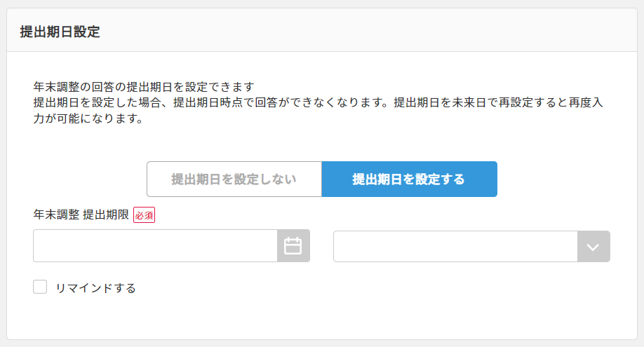Image resolution: width=644 pixels, height=347 pixels.
Task: Switch to the white 設定しない segmented button
Action: click(x=234, y=179)
